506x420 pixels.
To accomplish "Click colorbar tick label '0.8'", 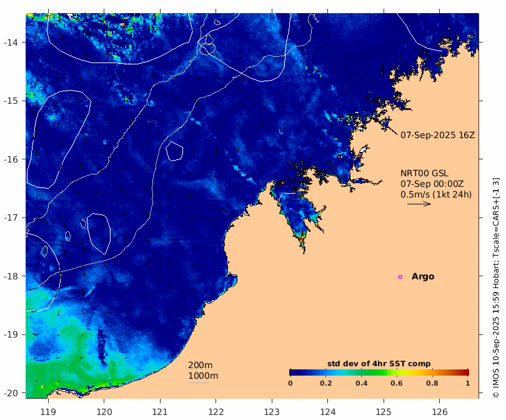I will click(x=432, y=383).
